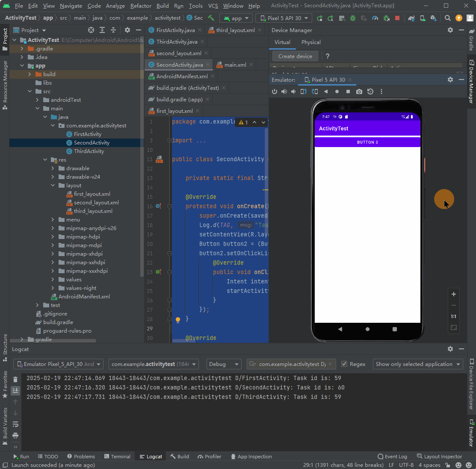Screen dimensions: 476x469
Task: Open the Profiler tool window button
Action: [209, 456]
